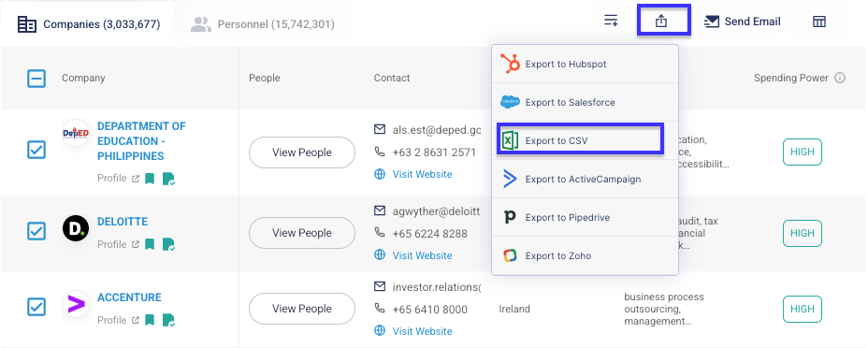The height and width of the screenshot is (348, 868).
Task: Choose Export to Zoho
Action: (x=585, y=255)
